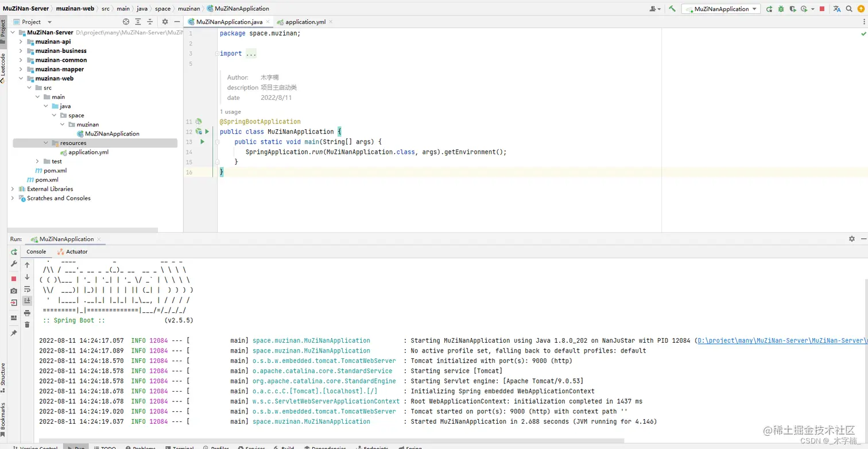Click the Build project hammer icon
The width and height of the screenshot is (868, 449).
(x=672, y=9)
